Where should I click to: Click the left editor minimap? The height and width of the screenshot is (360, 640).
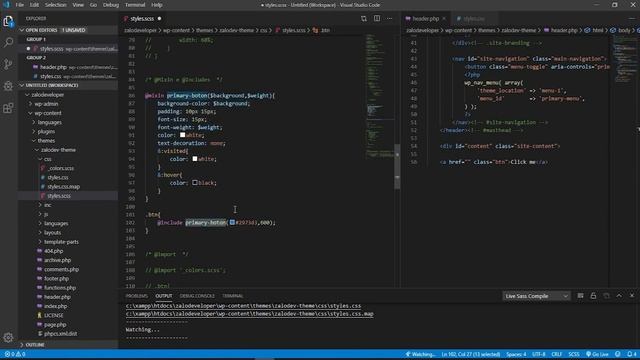coord(379,98)
